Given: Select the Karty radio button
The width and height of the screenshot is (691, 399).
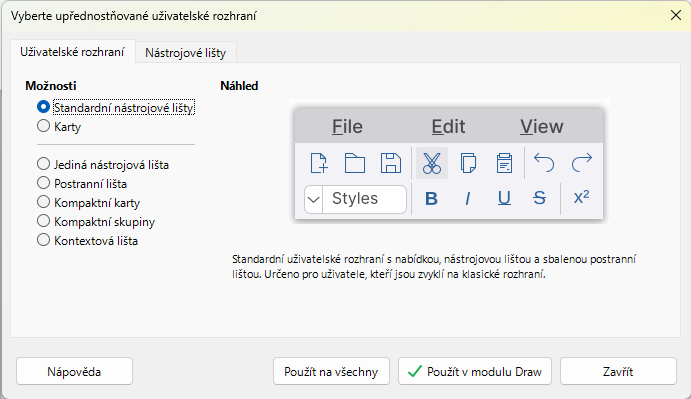Looking at the screenshot, I should click(x=59, y=127).
